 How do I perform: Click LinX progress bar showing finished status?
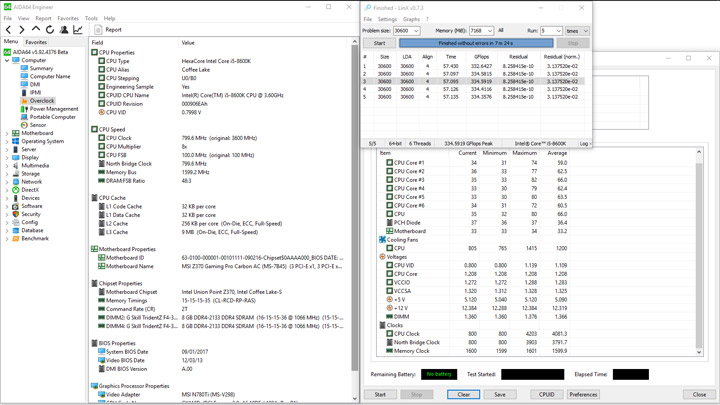[476, 43]
